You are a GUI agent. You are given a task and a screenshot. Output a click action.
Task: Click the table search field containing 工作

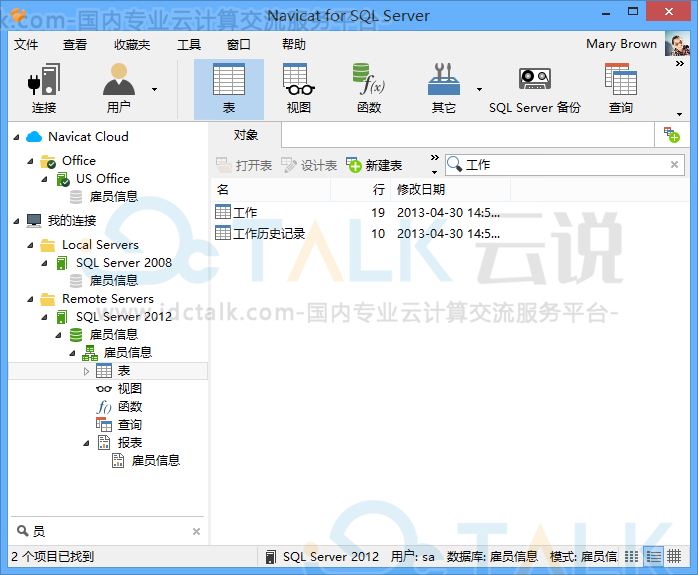pos(564,165)
